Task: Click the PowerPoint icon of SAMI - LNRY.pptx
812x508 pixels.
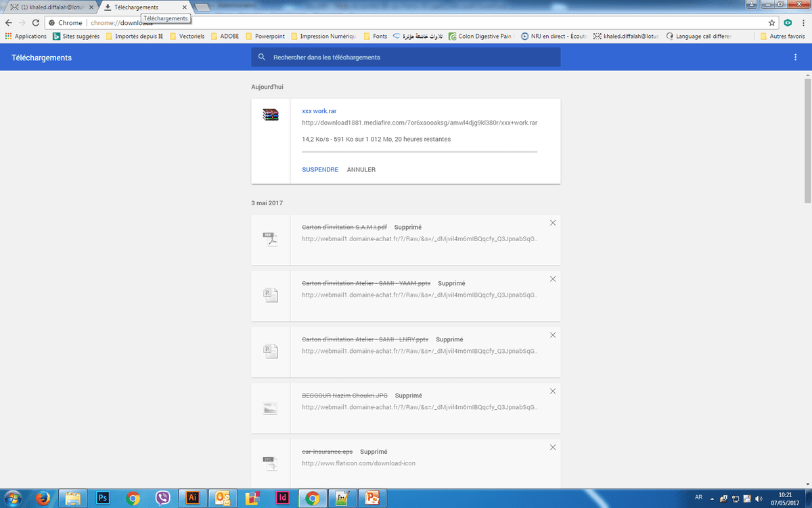Action: (x=271, y=352)
